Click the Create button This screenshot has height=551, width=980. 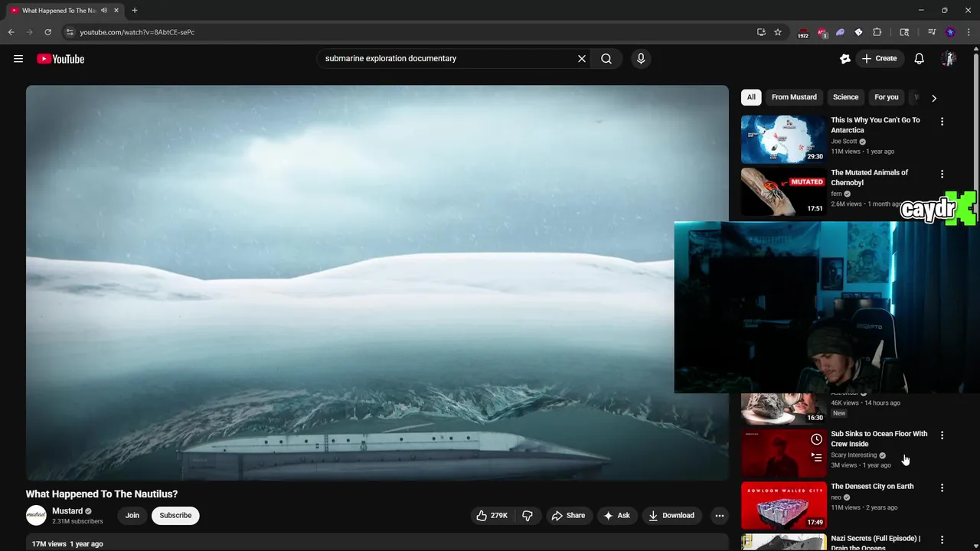coord(879,59)
